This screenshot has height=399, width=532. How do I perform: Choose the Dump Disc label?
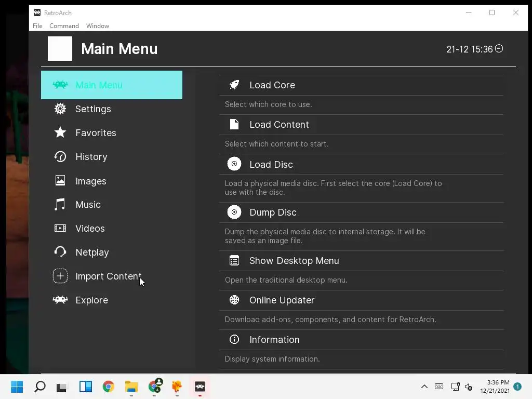click(x=273, y=212)
